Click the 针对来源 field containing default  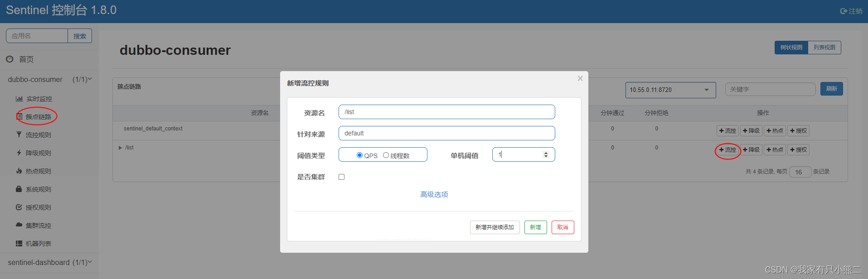tap(447, 133)
